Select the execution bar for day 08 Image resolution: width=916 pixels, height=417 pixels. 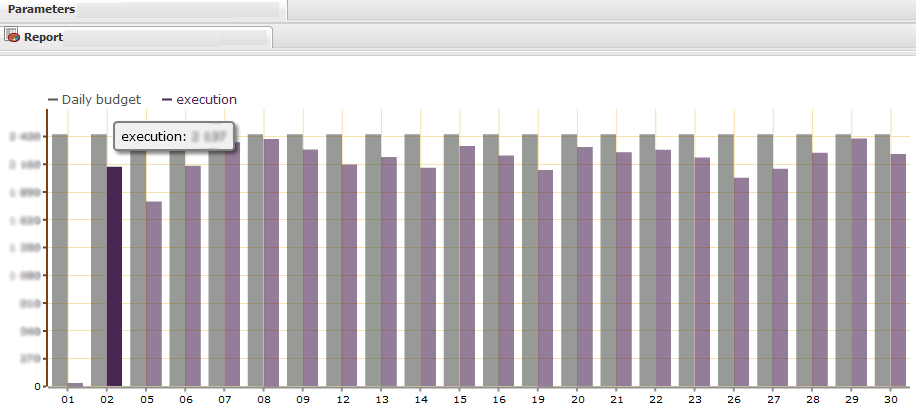pyautogui.click(x=271, y=262)
